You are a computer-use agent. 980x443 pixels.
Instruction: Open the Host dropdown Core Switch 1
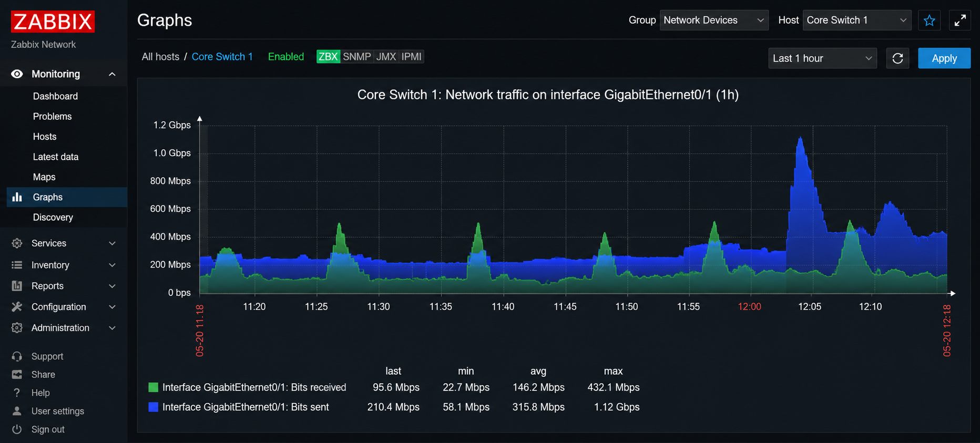tap(857, 20)
